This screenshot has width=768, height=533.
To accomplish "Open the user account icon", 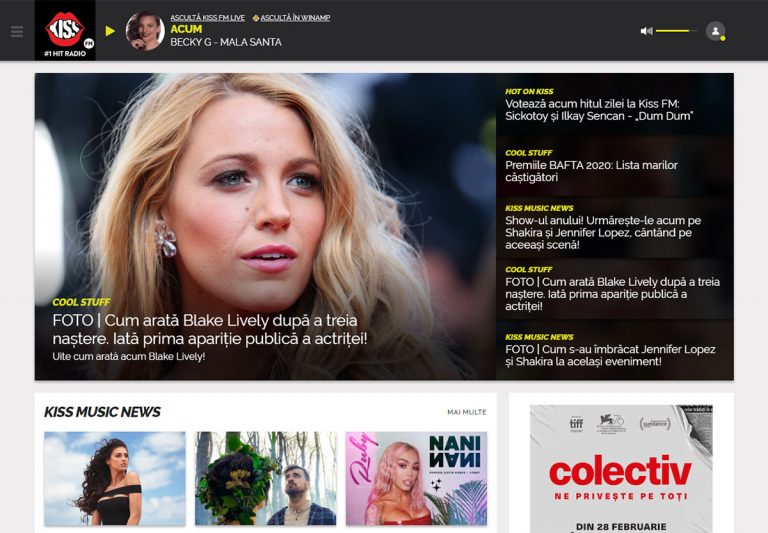I will tap(715, 31).
